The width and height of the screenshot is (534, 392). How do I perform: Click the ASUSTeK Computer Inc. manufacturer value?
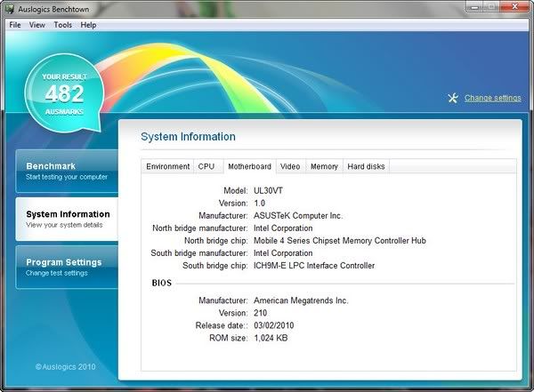pos(298,216)
